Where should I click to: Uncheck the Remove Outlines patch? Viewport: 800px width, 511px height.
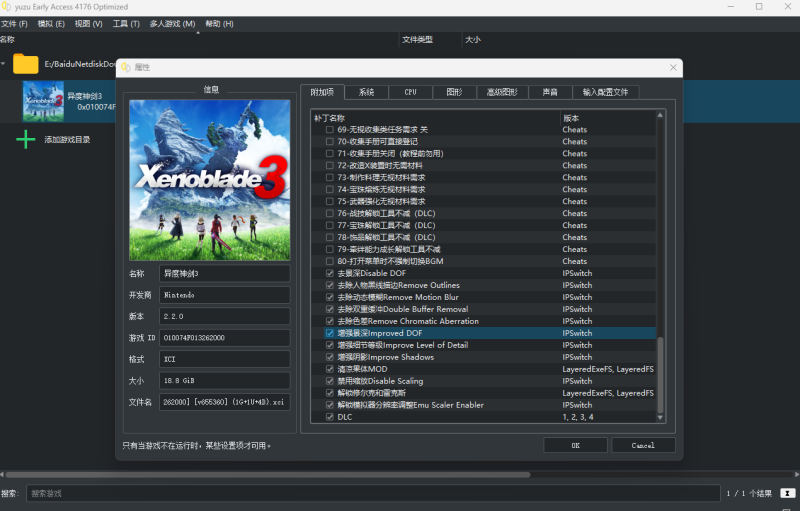point(330,285)
